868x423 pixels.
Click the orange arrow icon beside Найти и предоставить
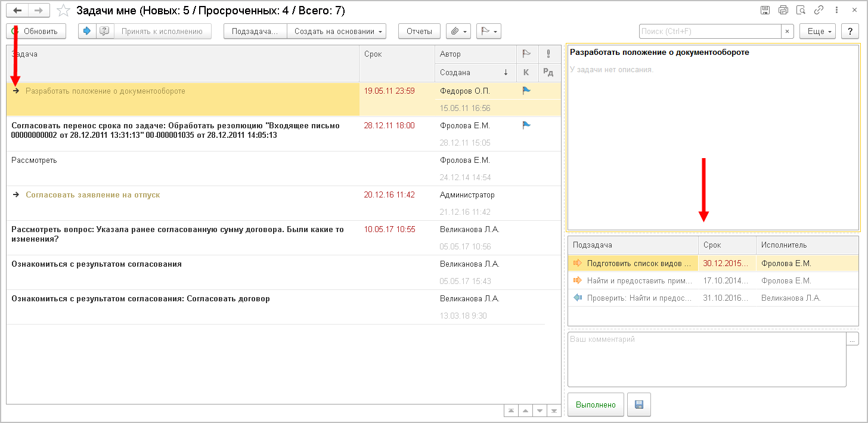coord(577,280)
